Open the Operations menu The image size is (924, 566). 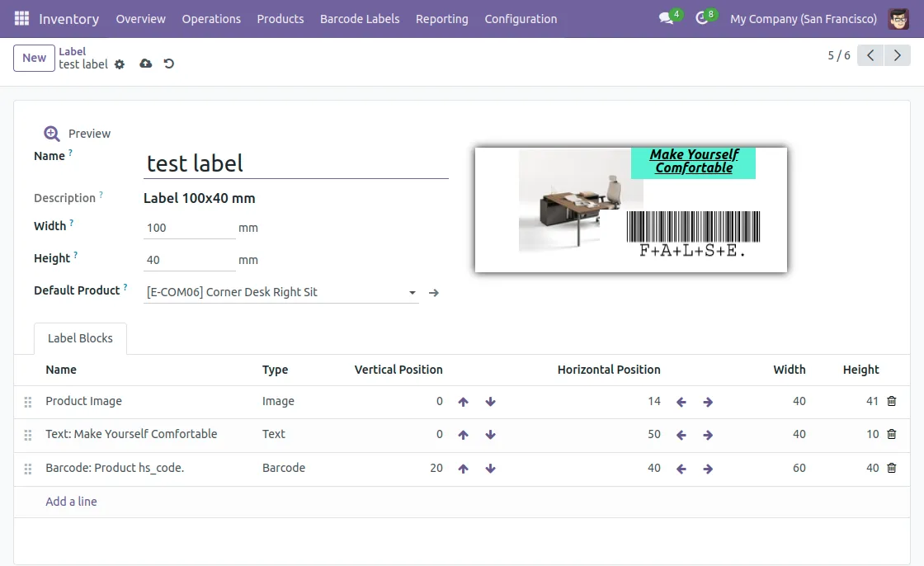pyautogui.click(x=211, y=18)
